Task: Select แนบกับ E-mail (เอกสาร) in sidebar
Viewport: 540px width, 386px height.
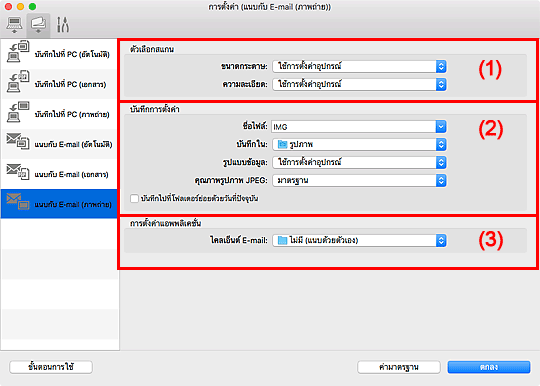Action: [59, 174]
